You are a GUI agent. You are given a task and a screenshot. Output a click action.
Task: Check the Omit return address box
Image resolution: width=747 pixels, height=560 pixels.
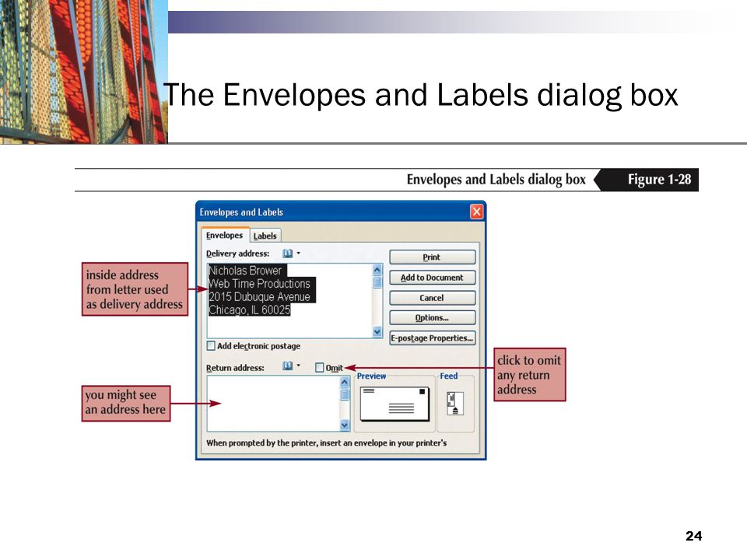click(320, 368)
